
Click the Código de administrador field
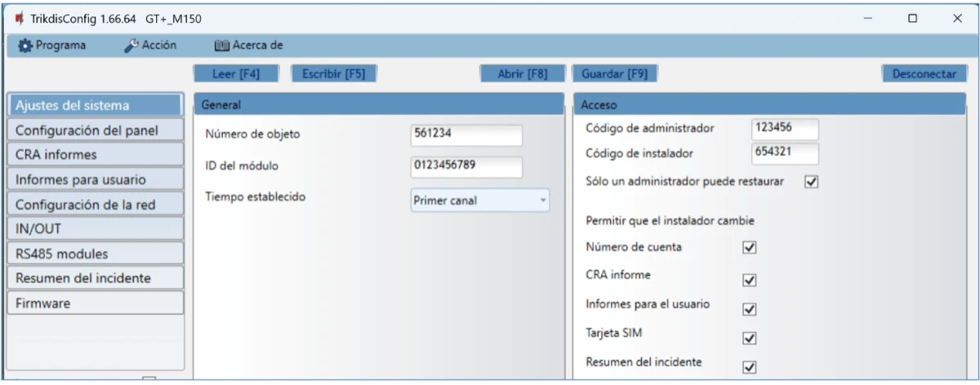pyautogui.click(x=783, y=129)
